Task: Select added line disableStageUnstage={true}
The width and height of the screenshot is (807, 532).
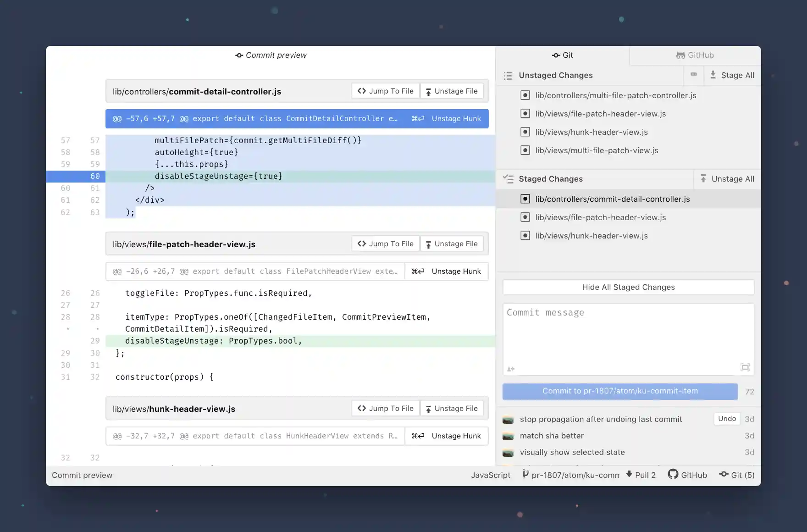Action: pyautogui.click(x=300, y=176)
